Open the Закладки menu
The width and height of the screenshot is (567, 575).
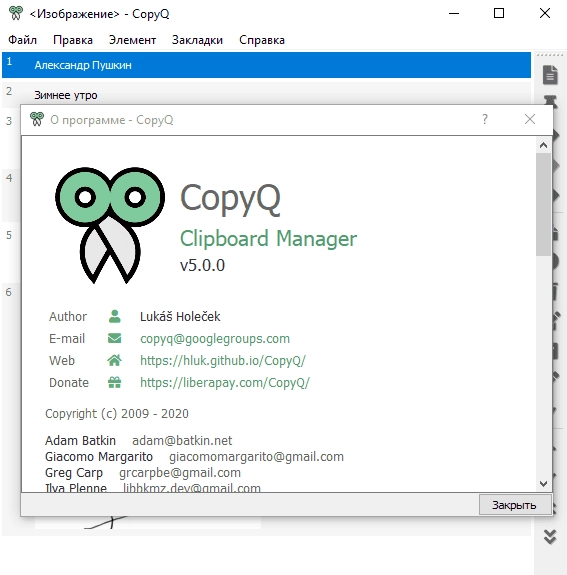click(x=197, y=40)
